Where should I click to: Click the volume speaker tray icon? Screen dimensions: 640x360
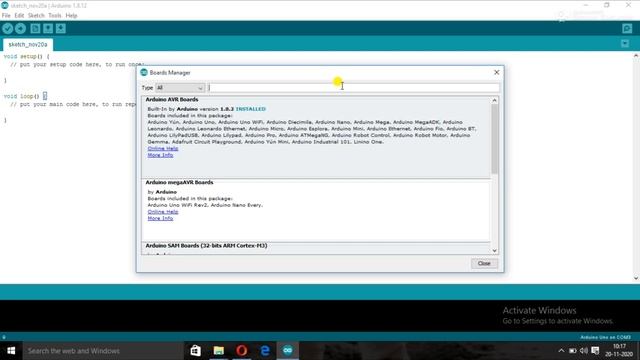584,351
